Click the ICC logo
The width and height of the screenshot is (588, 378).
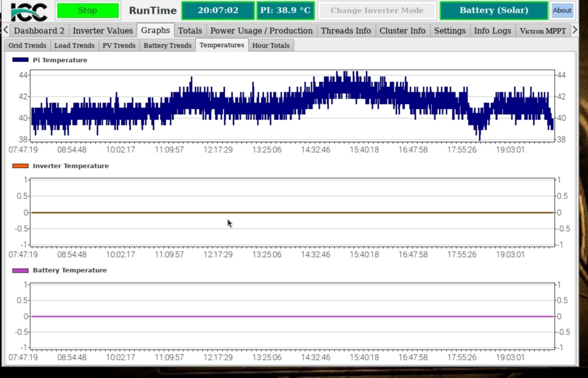pos(29,11)
